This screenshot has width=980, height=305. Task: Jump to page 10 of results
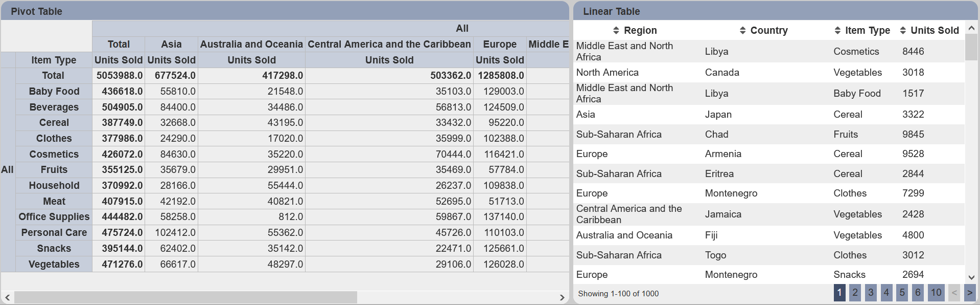(936, 293)
